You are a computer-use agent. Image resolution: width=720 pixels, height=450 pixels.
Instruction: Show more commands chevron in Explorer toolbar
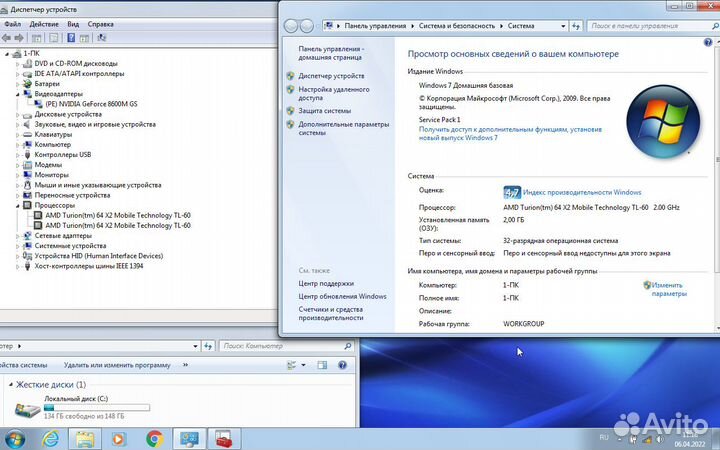point(185,365)
